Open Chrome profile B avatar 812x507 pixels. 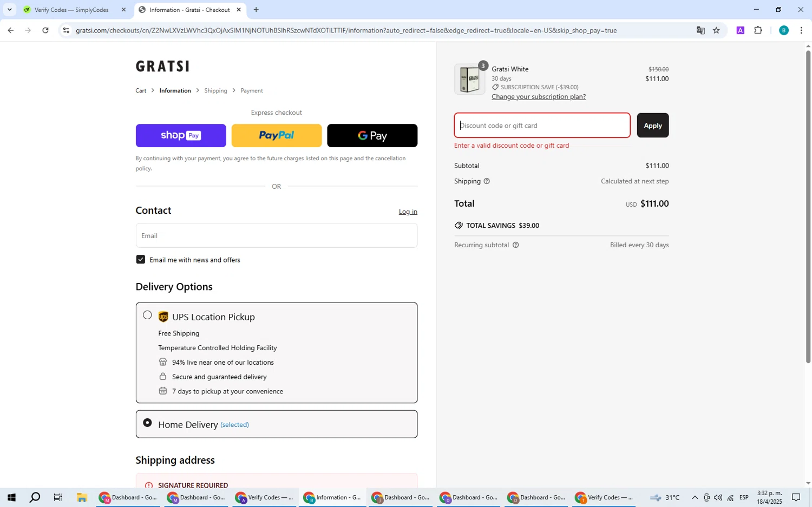click(783, 30)
